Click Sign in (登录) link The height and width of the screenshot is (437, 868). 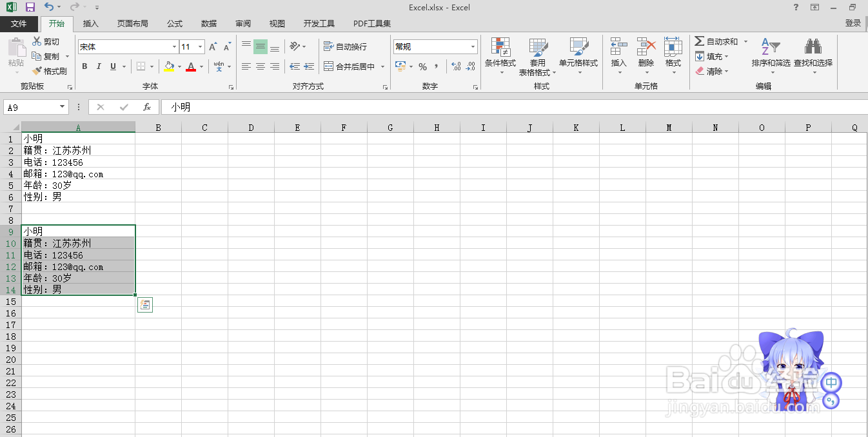pyautogui.click(x=853, y=23)
